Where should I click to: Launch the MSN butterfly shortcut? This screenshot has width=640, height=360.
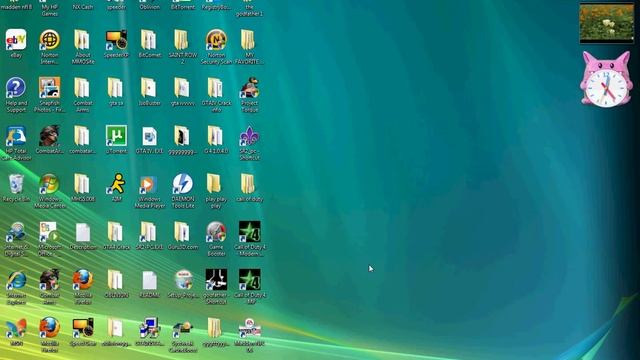pos(16,328)
